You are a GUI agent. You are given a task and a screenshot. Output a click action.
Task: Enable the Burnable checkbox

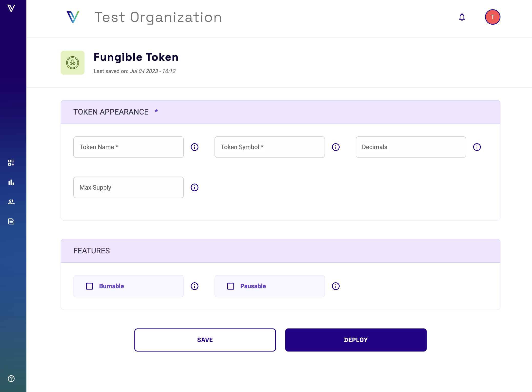coord(90,286)
